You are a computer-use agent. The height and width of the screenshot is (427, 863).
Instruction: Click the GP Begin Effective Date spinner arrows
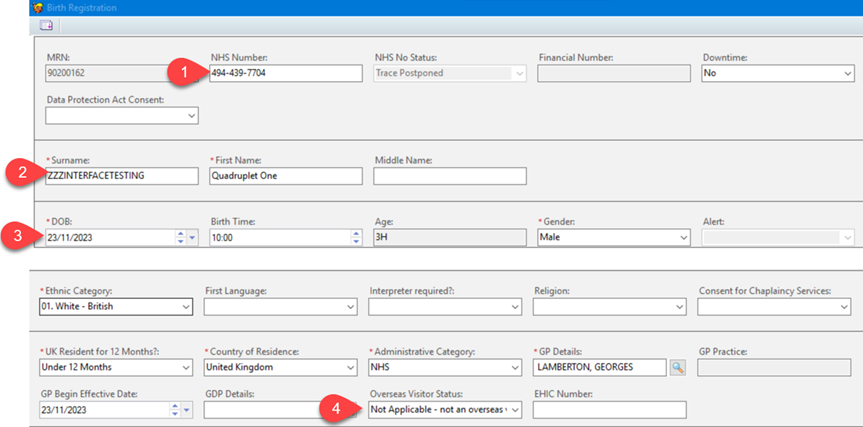tap(180, 410)
